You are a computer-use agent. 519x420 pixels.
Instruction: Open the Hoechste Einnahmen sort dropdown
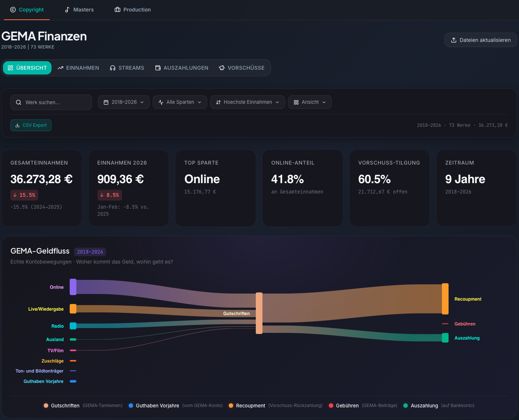[247, 102]
